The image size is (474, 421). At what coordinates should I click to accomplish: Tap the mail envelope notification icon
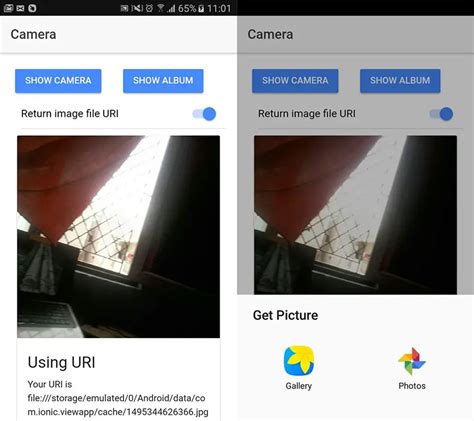pyautogui.click(x=20, y=8)
